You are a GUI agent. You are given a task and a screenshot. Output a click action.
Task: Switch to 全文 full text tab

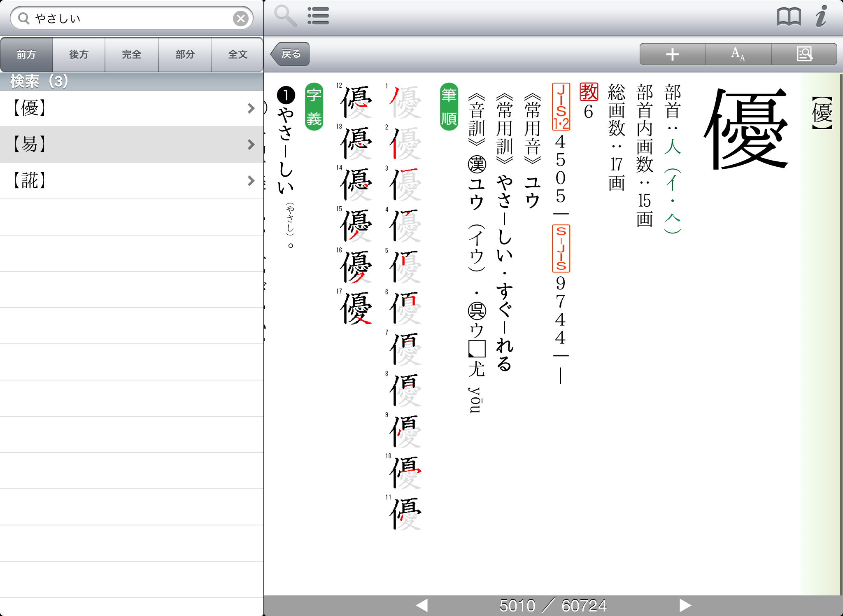(238, 54)
